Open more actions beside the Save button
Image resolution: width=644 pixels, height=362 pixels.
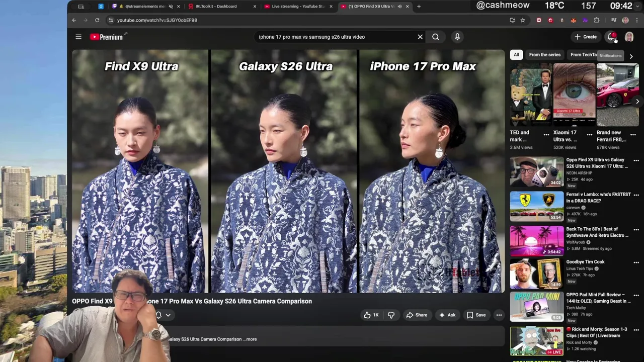tap(499, 315)
